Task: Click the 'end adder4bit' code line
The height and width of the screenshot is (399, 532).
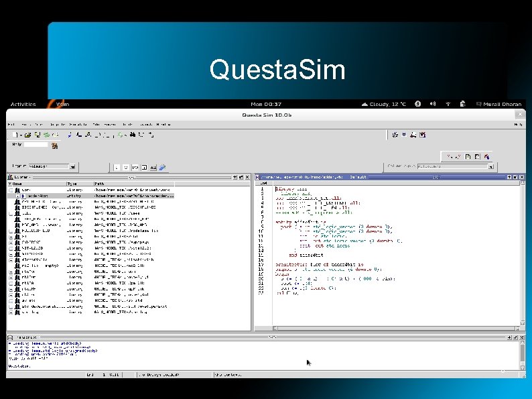Action: 306,255
